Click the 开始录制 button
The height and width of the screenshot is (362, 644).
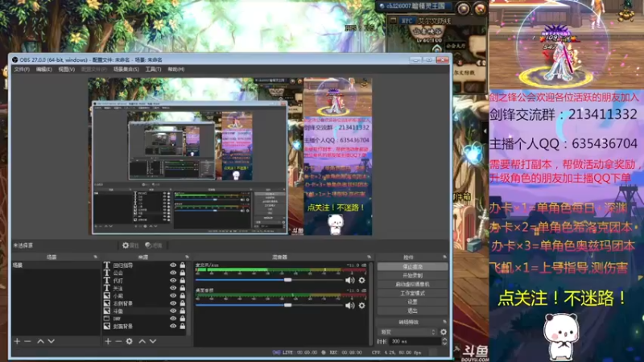point(412,275)
